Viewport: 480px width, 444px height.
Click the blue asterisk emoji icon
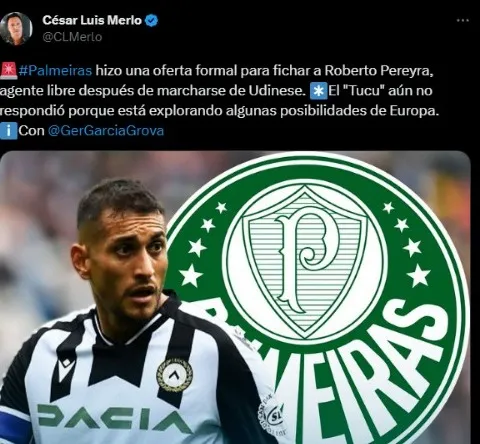point(318,91)
